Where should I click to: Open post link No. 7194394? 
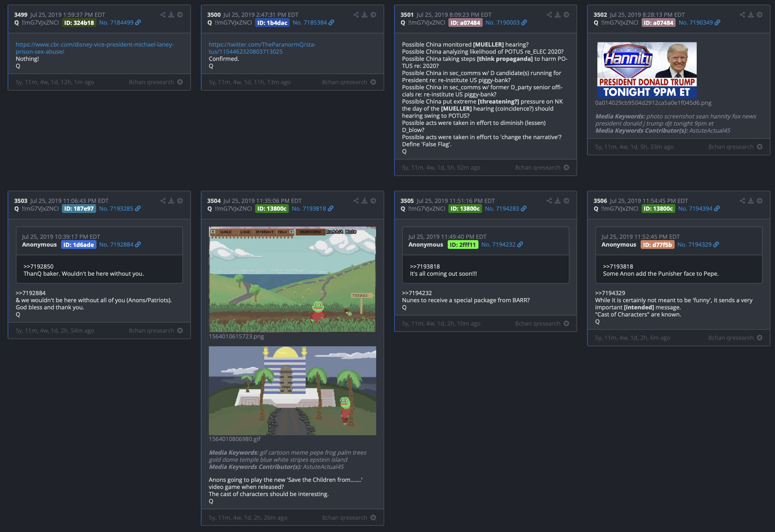[x=699, y=209]
